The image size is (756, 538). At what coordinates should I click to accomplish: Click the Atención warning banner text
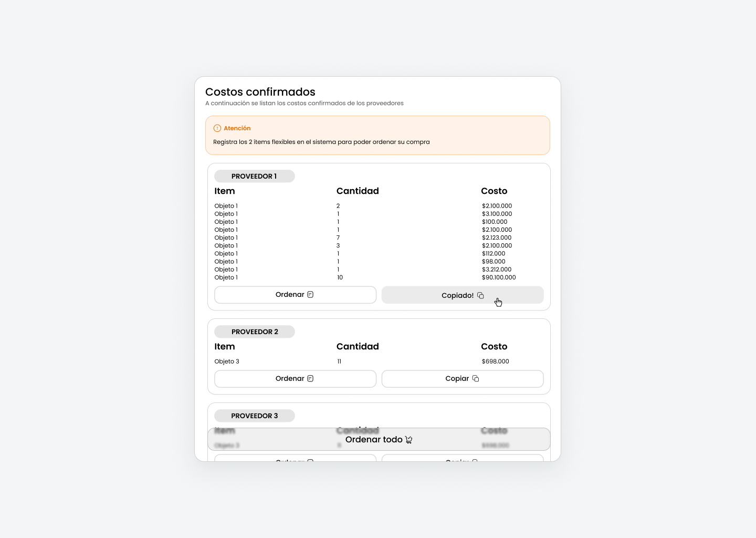click(321, 142)
